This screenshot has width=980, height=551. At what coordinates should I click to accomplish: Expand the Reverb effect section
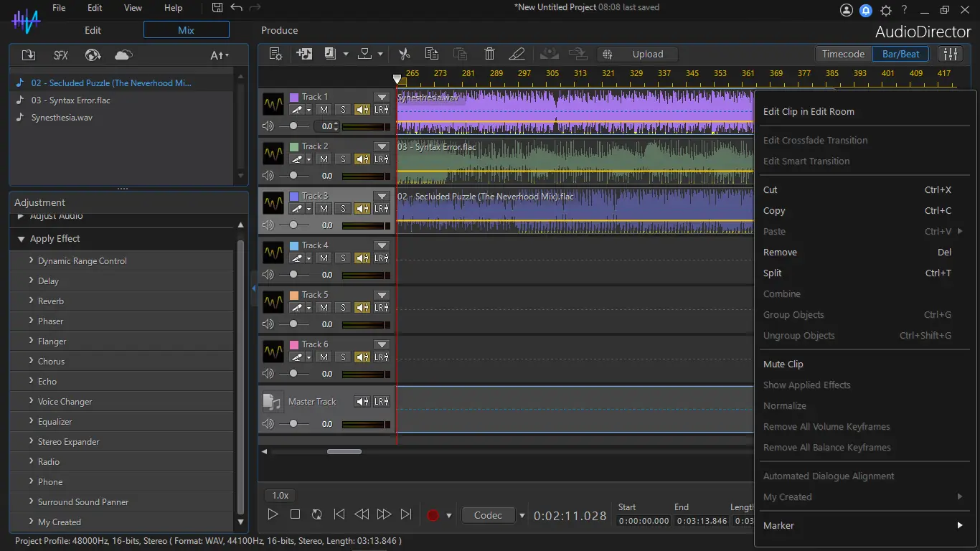point(51,301)
